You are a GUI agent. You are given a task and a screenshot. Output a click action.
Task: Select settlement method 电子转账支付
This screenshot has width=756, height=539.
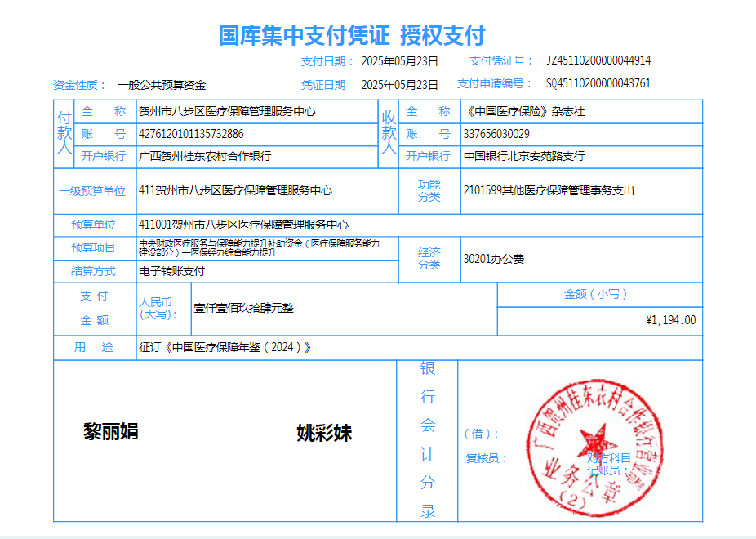tap(171, 271)
